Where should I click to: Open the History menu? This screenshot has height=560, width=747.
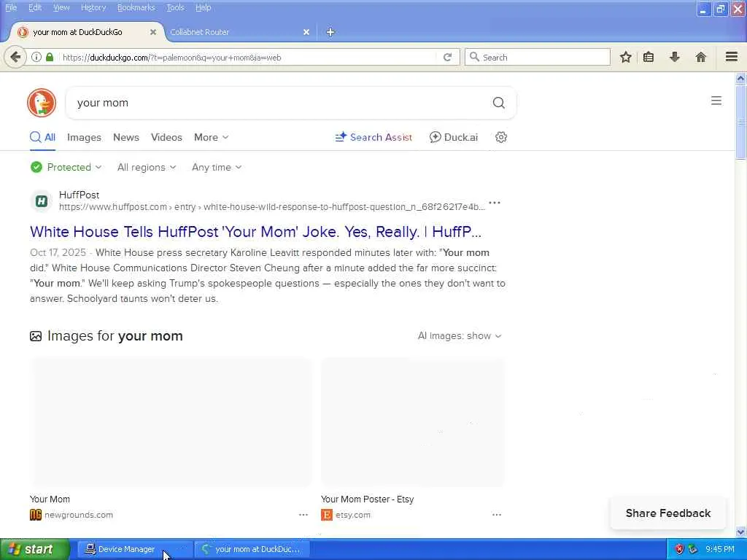pyautogui.click(x=93, y=7)
